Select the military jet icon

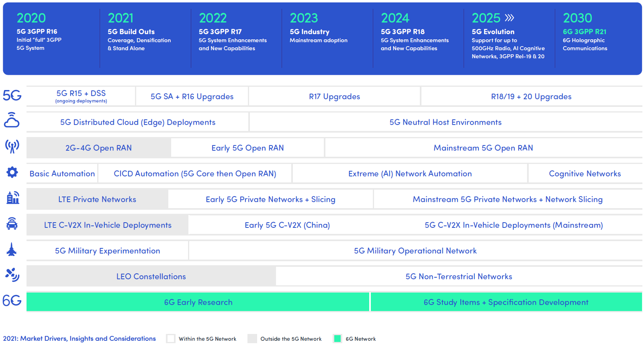tap(12, 250)
